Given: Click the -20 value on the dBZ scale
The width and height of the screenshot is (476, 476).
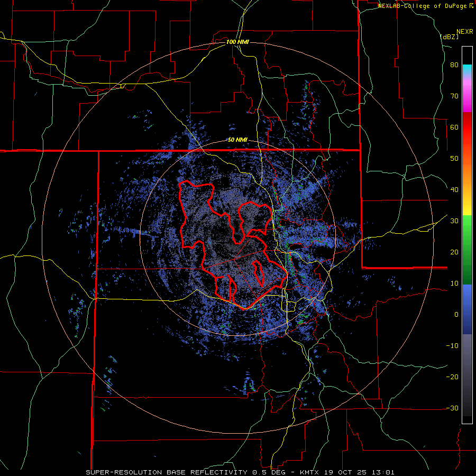Looking at the screenshot, I should (x=452, y=377).
